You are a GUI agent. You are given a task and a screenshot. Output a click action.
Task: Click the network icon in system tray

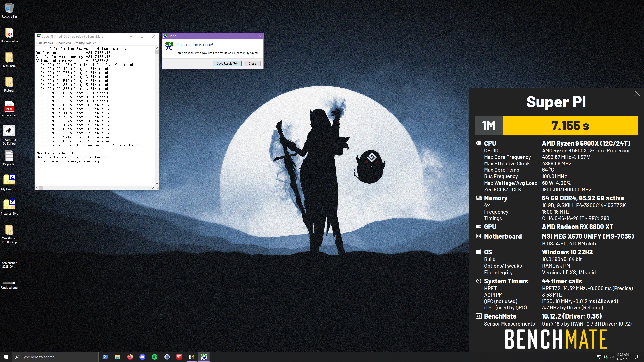[599, 357]
